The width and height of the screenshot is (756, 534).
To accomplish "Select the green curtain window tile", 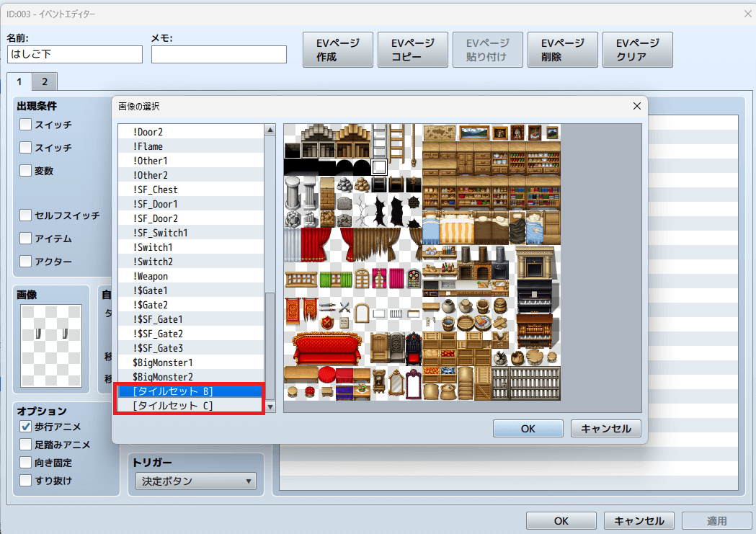I will (335, 280).
